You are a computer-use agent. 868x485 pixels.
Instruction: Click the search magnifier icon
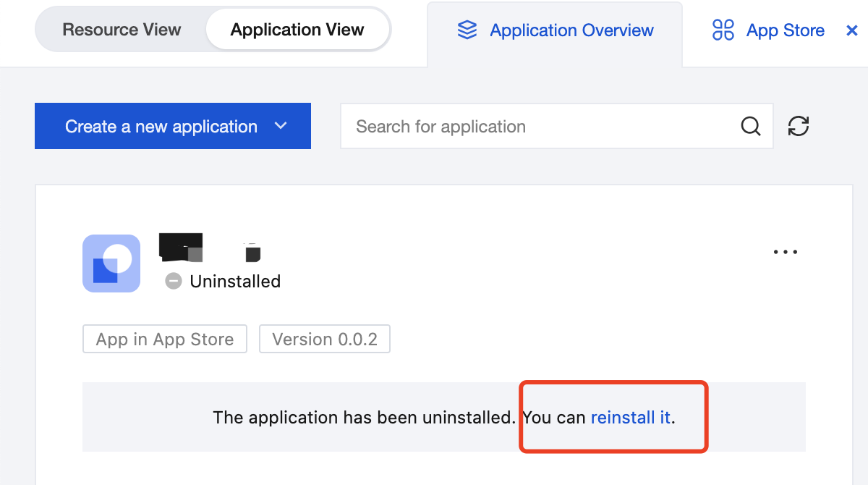(751, 127)
